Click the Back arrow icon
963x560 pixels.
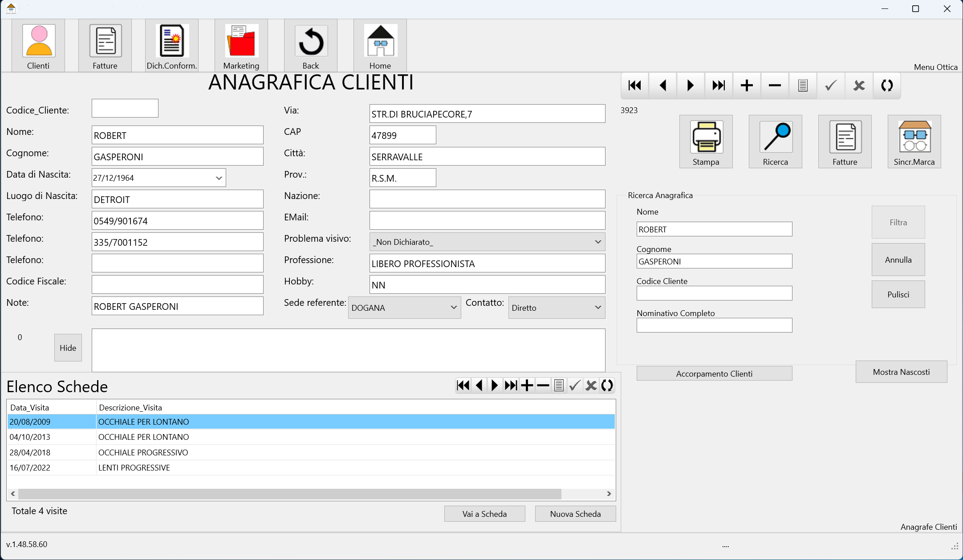click(311, 45)
